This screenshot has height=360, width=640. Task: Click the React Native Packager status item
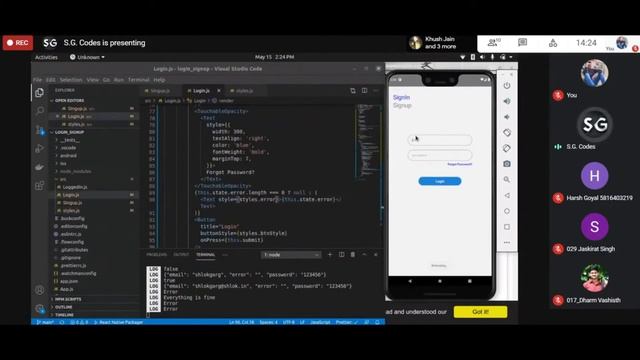tap(118, 322)
